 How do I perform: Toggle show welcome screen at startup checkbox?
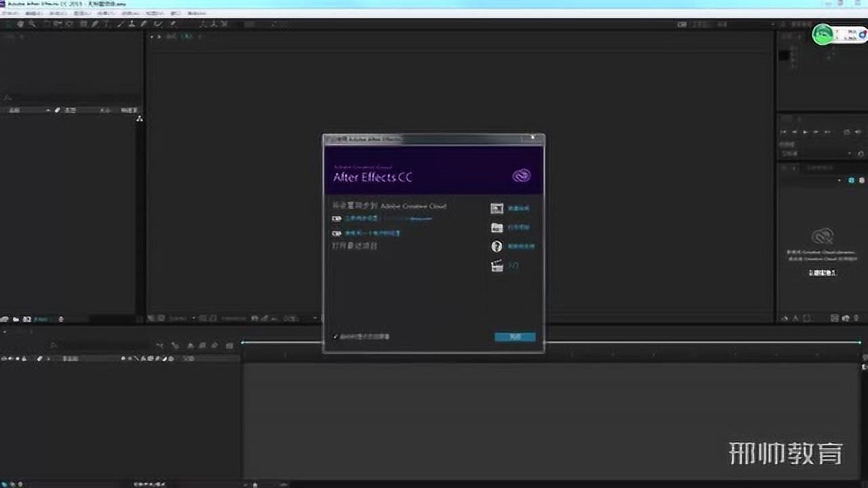pyautogui.click(x=336, y=337)
